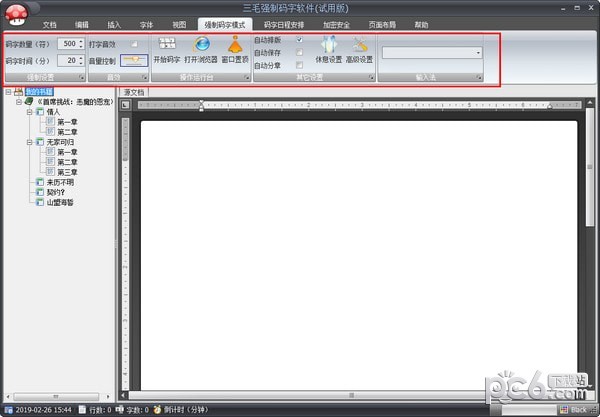Click the ruler tab-stop selector box
Screen dimensions: 600x417
125,105
